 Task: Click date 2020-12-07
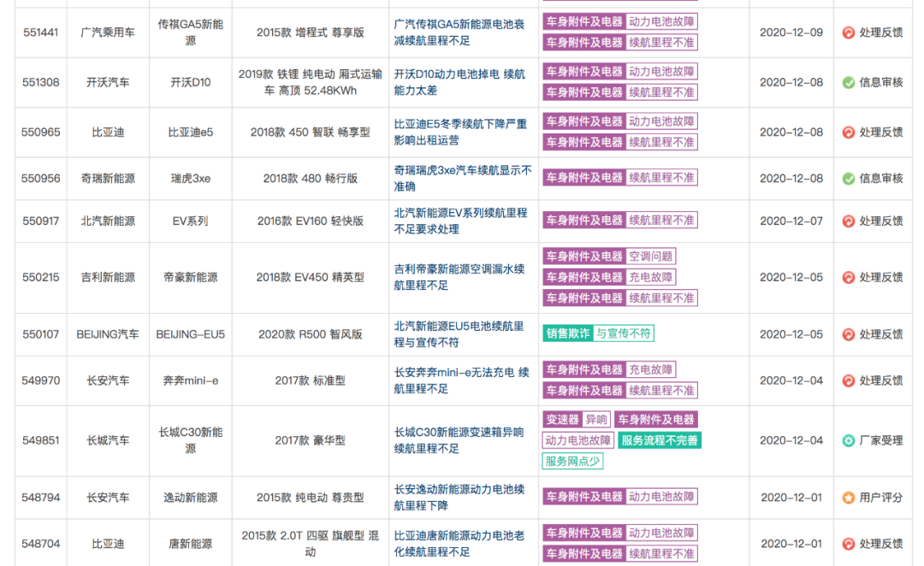791,221
